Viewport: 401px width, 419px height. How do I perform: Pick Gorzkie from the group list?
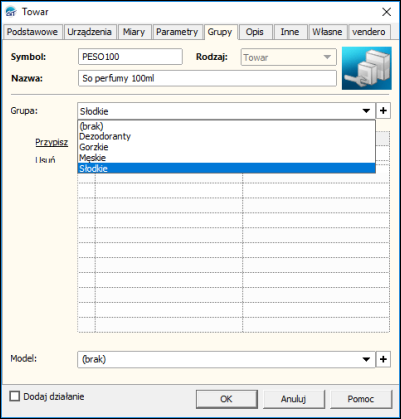pyautogui.click(x=226, y=147)
